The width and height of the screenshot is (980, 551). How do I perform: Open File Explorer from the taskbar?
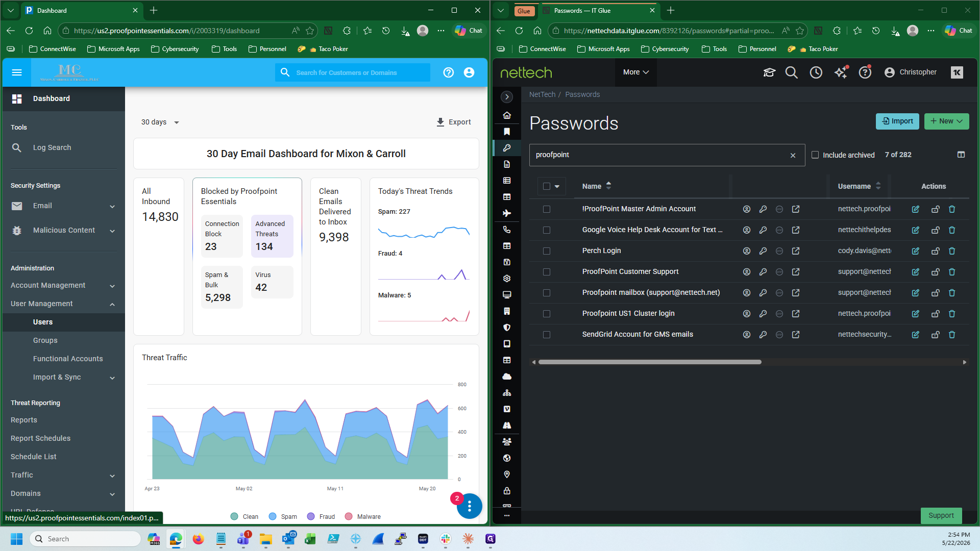tap(265, 539)
